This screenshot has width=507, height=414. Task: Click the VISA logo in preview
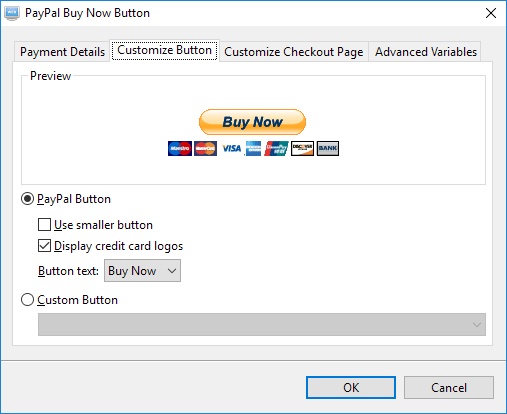click(231, 148)
